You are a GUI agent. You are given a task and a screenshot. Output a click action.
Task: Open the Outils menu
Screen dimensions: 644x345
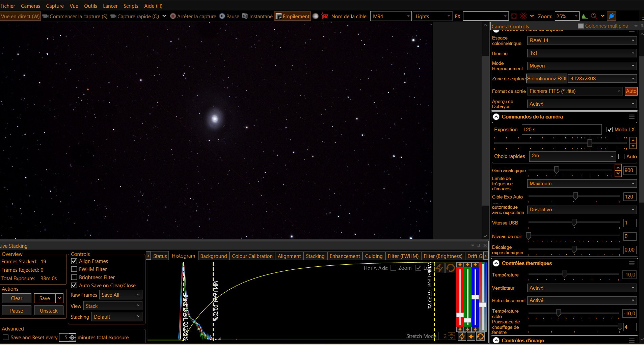[90, 6]
